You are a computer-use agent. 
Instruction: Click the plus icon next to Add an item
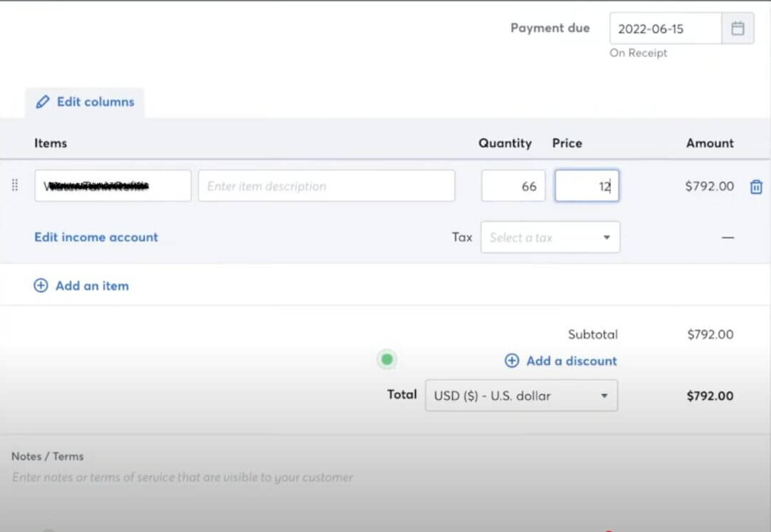[41, 286]
